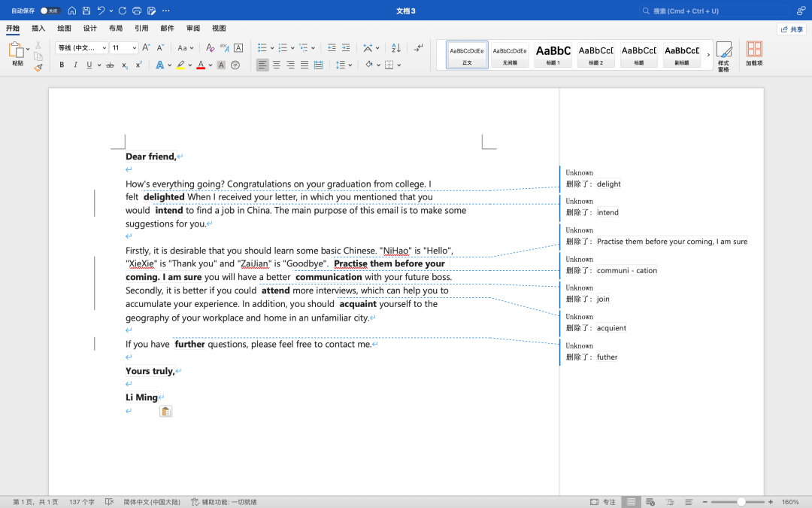812x508 pixels.
Task: Click the 专注 focus mode button
Action: (603, 502)
